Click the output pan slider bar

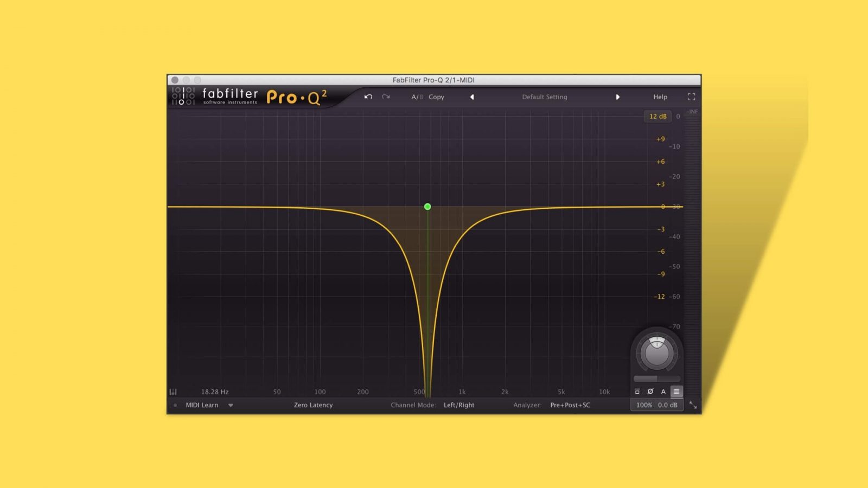point(656,378)
